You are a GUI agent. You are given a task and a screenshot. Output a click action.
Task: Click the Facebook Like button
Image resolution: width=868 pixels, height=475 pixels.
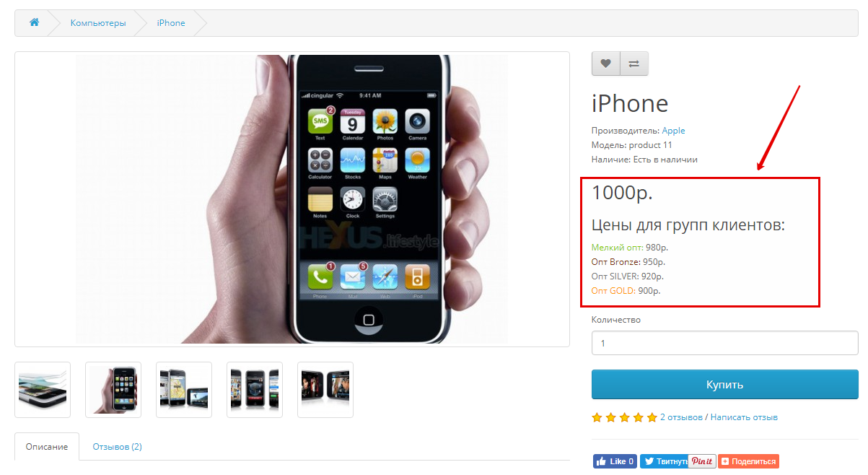pyautogui.click(x=615, y=461)
